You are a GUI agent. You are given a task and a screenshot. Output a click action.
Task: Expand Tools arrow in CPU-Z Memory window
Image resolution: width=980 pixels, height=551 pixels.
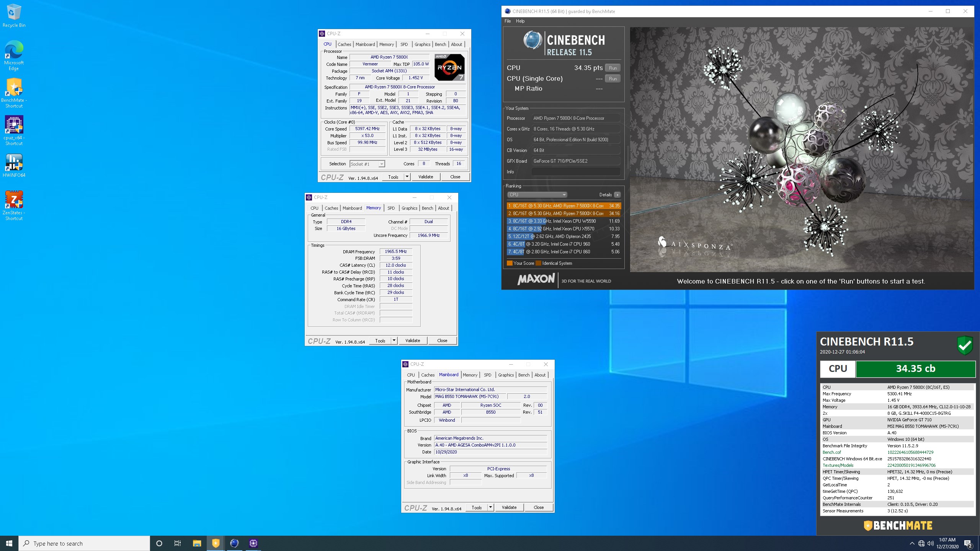(394, 341)
